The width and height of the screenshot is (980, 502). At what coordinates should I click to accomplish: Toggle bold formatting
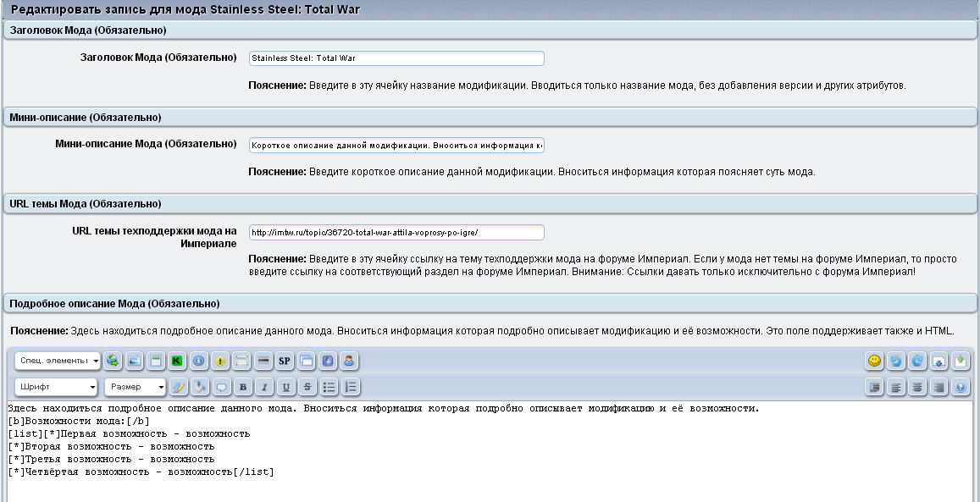[242, 387]
